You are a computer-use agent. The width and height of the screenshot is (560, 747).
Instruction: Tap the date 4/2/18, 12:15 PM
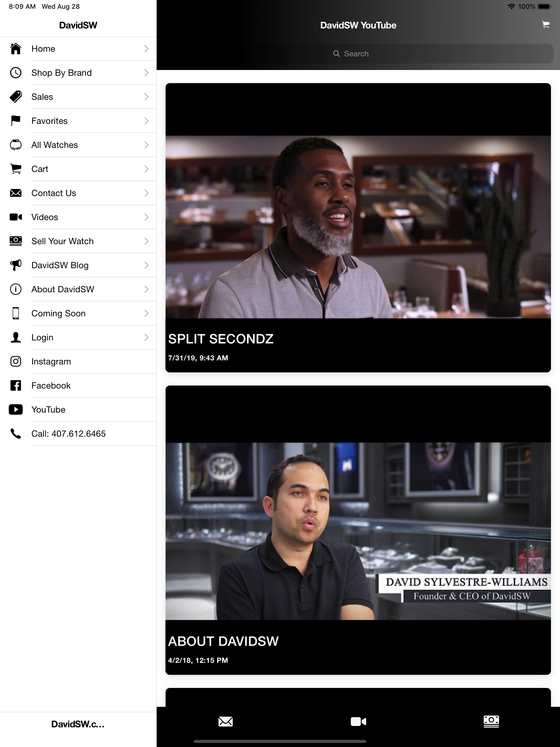[x=198, y=660]
